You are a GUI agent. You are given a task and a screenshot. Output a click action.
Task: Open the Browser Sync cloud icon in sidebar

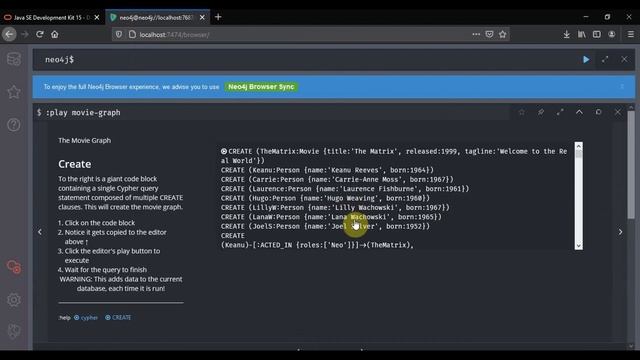pyautogui.click(x=14, y=267)
